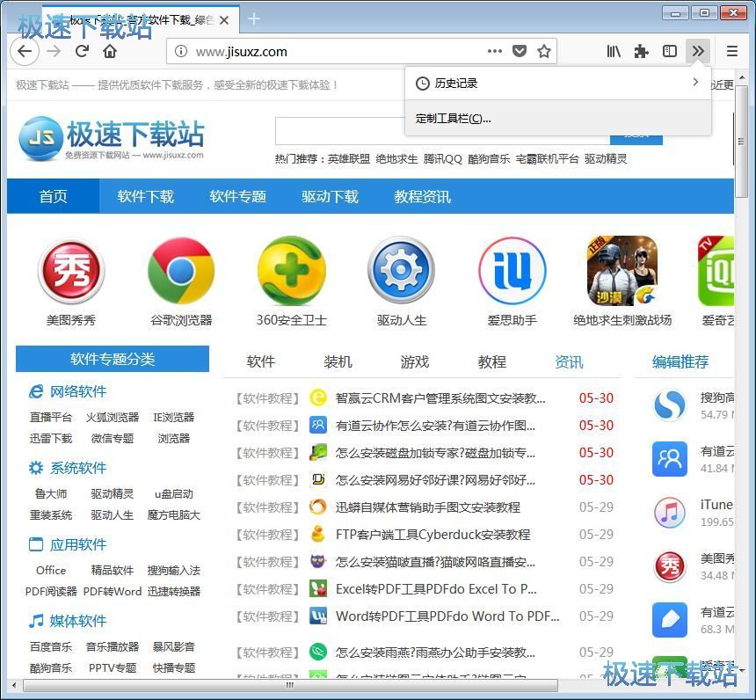Open the Firefox hamburger menu
This screenshot has height=700, width=756.
[x=732, y=51]
